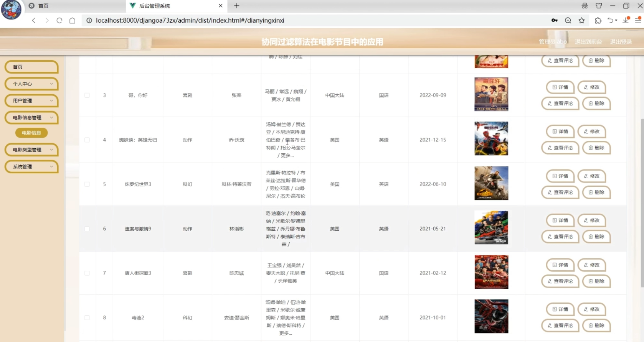
Task: Open a new browser tab
Action: [x=237, y=6]
